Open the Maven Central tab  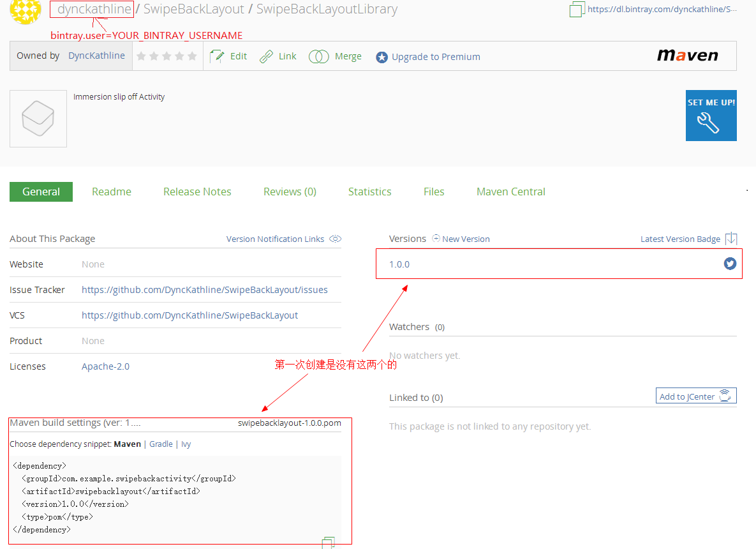click(510, 192)
